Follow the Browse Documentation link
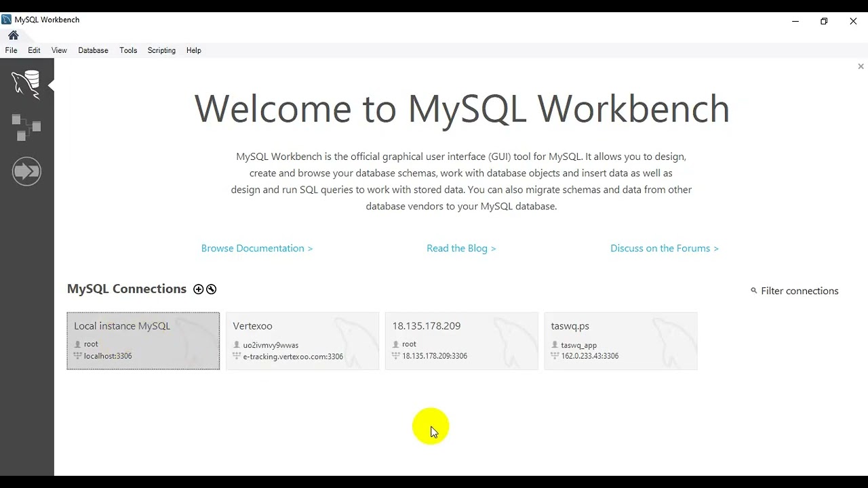 257,248
